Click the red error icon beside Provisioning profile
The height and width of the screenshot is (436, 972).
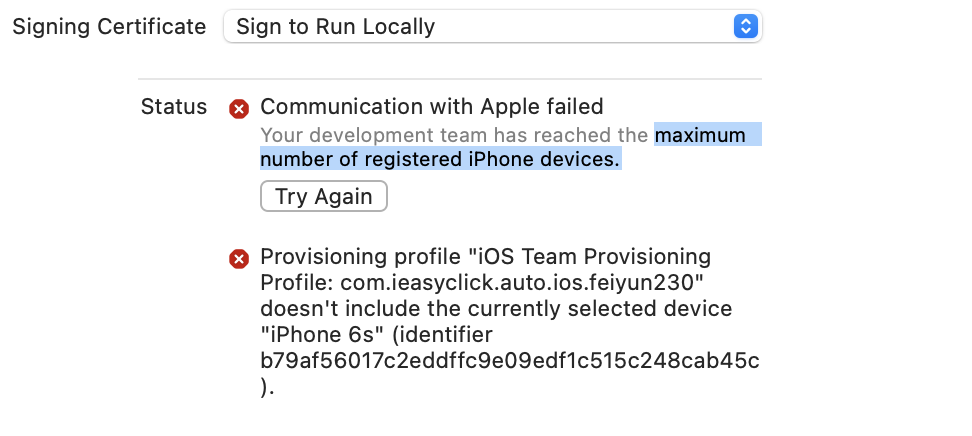(x=239, y=259)
